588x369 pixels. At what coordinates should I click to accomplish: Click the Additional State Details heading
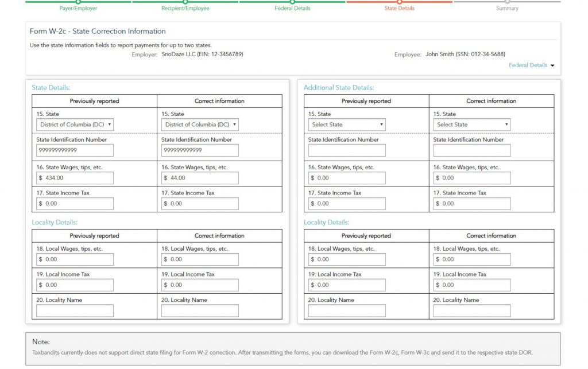click(x=339, y=88)
